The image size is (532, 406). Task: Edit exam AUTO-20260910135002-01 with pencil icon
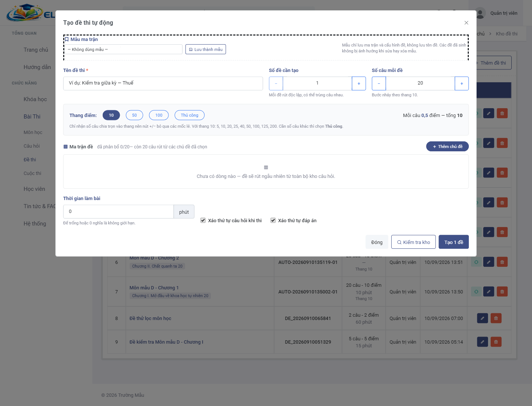point(488,292)
